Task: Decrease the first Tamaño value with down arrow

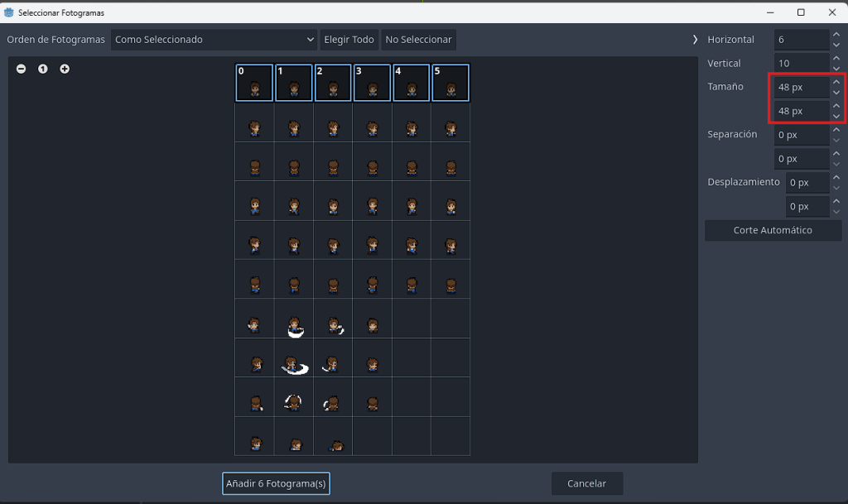Action: click(x=836, y=92)
